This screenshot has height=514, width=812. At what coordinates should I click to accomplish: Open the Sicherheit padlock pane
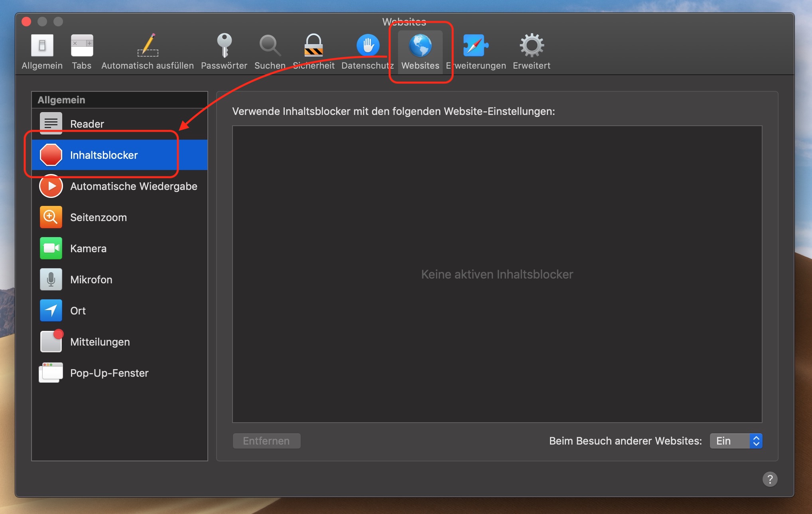tap(313, 52)
